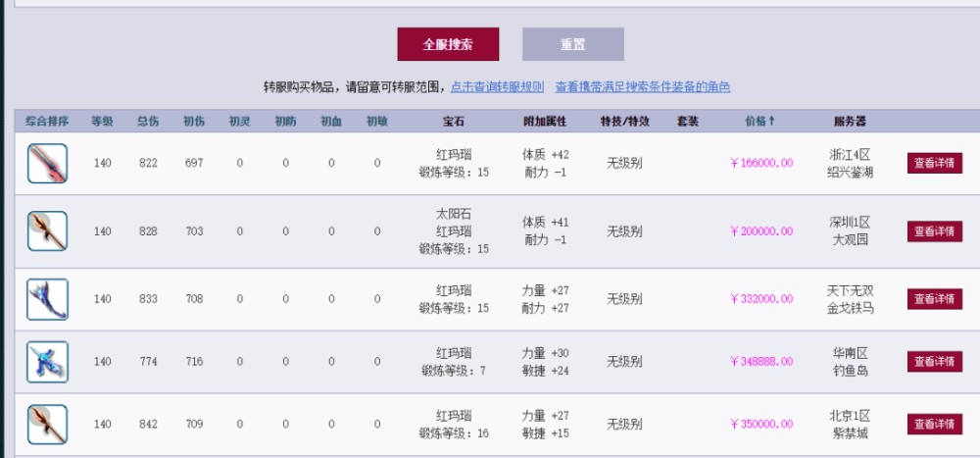The width and height of the screenshot is (980, 458).
Task: View details for the ￥200000 item
Action: pos(935,230)
